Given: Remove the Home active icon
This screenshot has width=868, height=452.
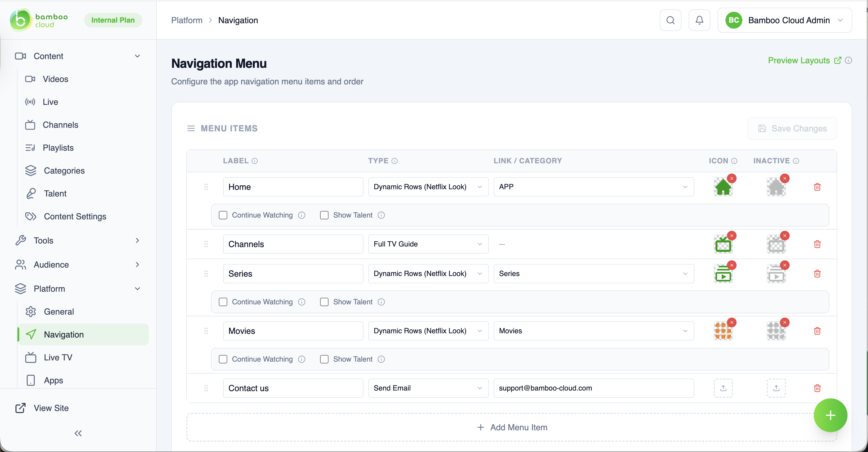Looking at the screenshot, I should click(731, 178).
